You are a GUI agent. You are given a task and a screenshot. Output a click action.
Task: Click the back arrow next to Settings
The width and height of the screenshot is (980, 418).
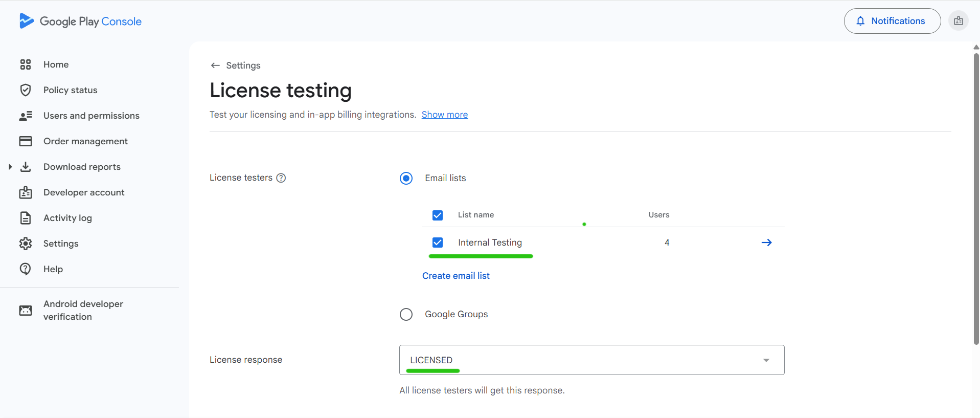point(215,65)
